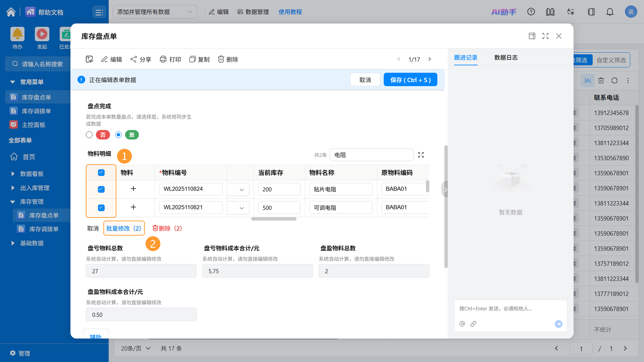Image resolution: width=644 pixels, height=362 pixels.
Task: Switch to the 跟进记录 tab
Action: [466, 57]
